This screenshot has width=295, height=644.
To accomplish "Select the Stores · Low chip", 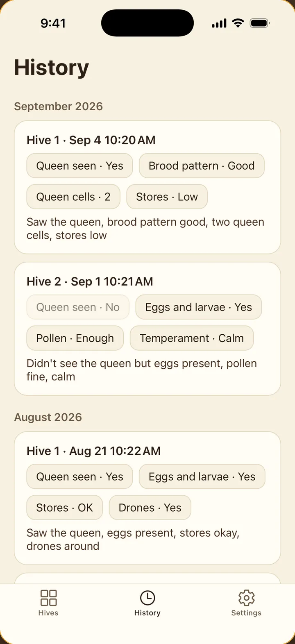I will pos(167,197).
